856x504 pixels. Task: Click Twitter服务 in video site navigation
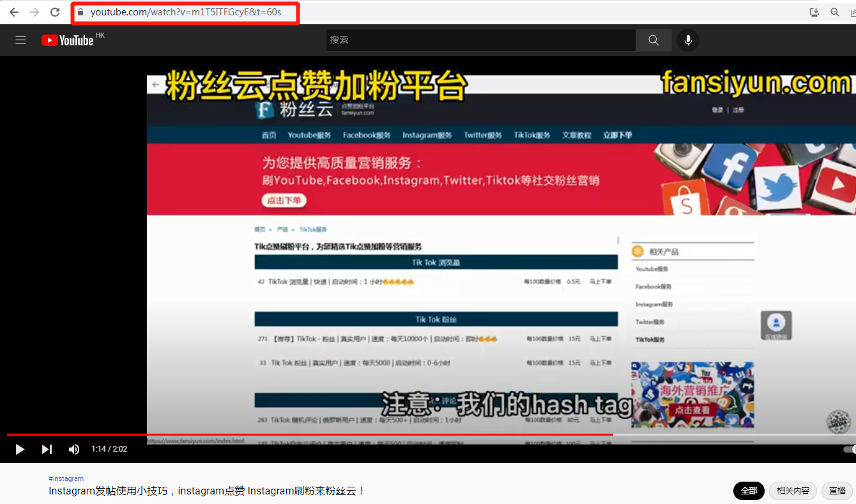coord(483,135)
